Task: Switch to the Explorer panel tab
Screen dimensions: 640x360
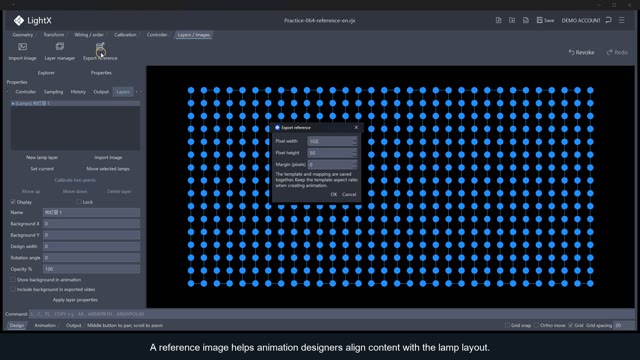Action: [46, 73]
